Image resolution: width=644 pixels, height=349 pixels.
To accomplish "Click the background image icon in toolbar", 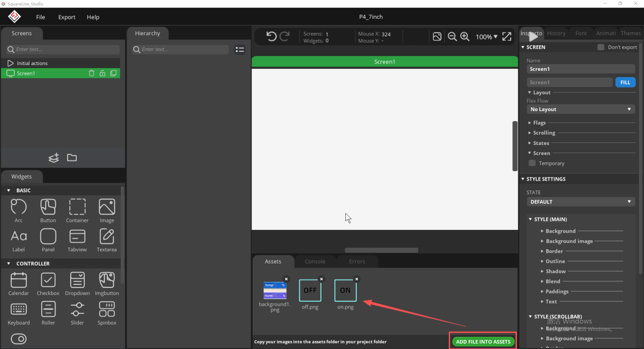I will [437, 37].
